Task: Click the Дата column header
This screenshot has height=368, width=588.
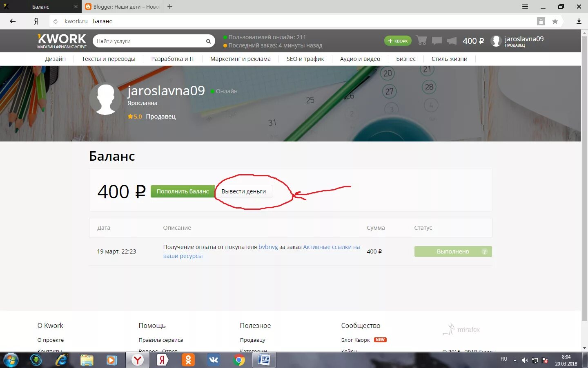Action: [104, 228]
